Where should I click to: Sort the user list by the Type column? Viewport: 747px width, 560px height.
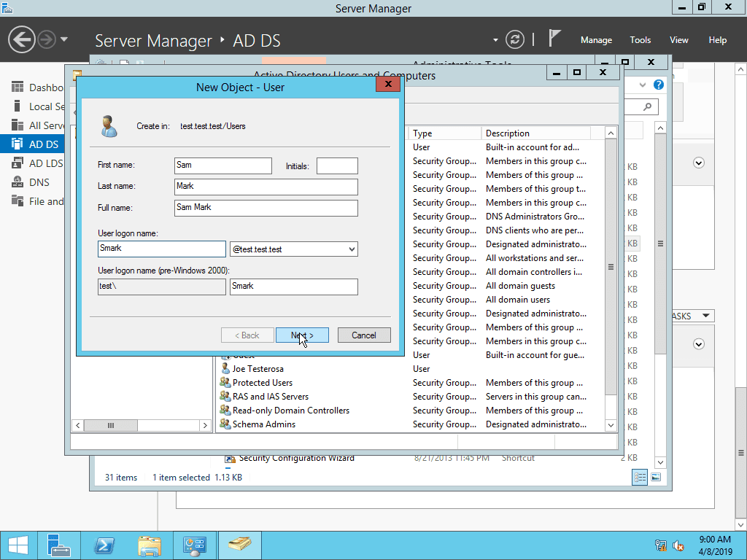[x=444, y=133]
